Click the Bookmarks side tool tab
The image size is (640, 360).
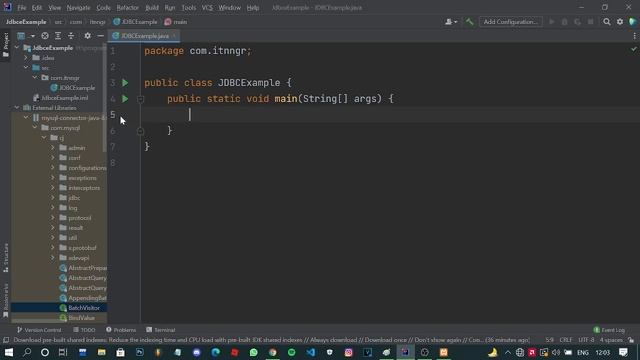6,301
